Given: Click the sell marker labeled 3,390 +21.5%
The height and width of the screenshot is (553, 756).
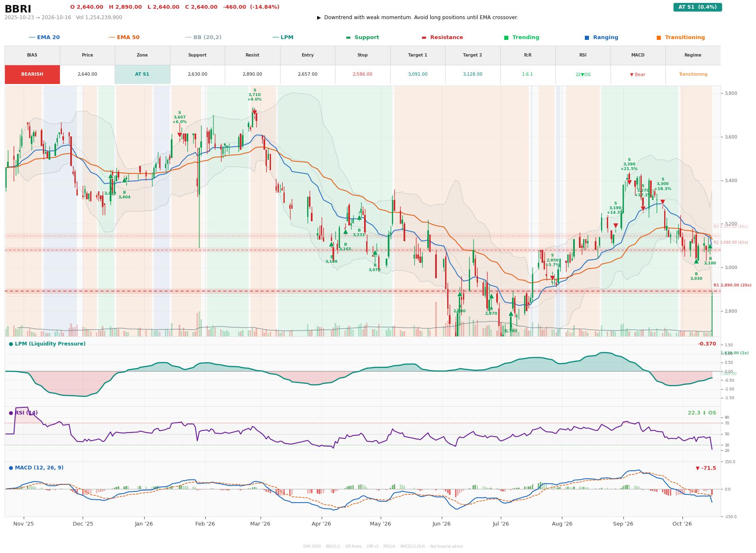Looking at the screenshot, I should pyautogui.click(x=629, y=182).
